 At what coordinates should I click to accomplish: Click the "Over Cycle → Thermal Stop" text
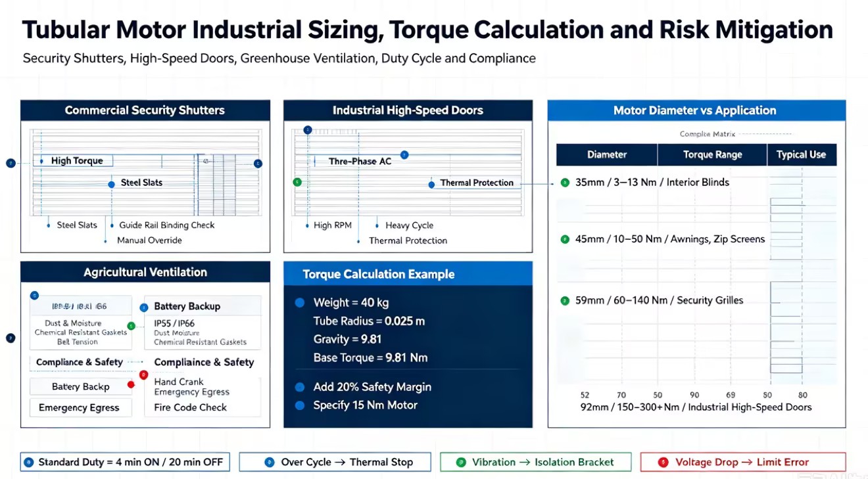(x=347, y=462)
